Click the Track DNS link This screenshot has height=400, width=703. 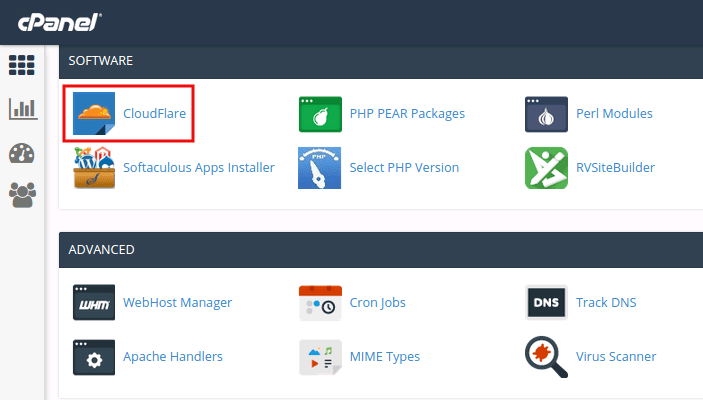coord(606,302)
